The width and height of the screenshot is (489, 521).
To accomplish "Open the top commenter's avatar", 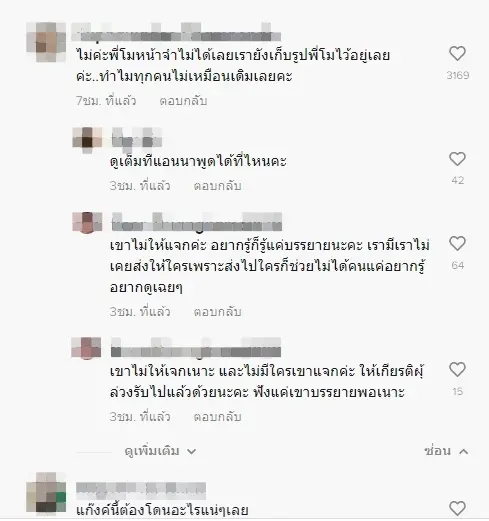I will [x=46, y=42].
